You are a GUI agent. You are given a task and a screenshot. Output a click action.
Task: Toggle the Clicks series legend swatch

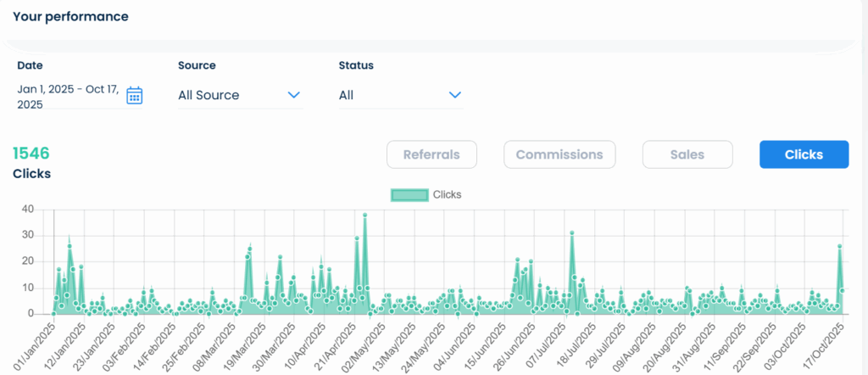coord(409,195)
